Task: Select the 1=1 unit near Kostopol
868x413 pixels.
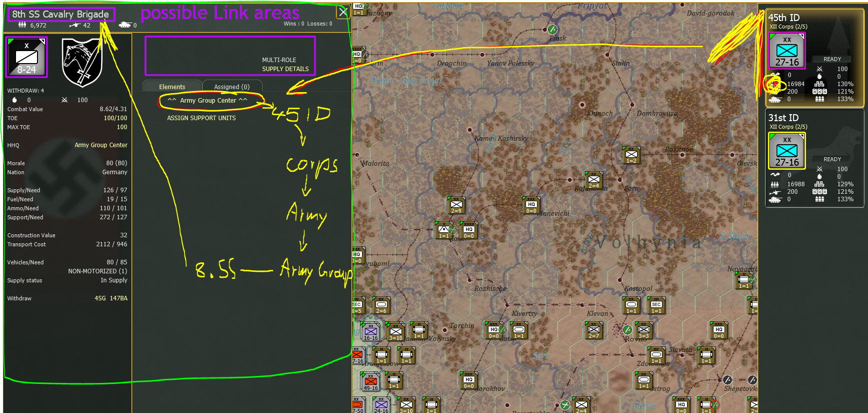Action: (631, 305)
